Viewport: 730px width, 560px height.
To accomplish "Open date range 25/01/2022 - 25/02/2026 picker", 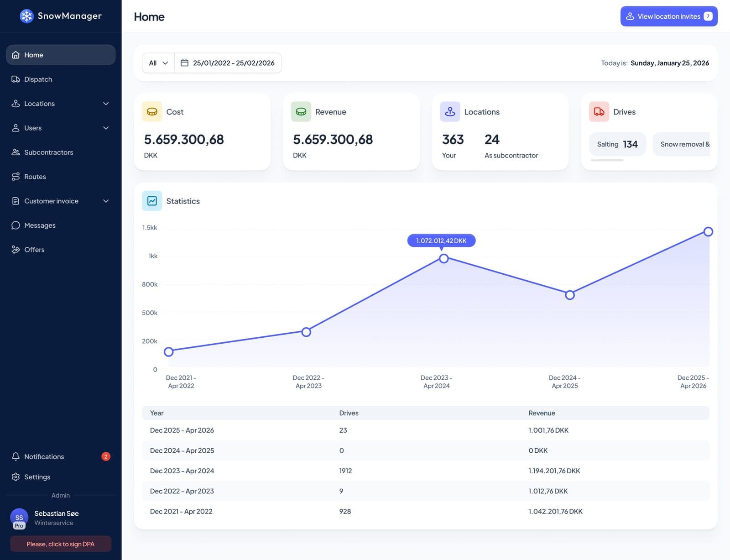I will tap(228, 63).
